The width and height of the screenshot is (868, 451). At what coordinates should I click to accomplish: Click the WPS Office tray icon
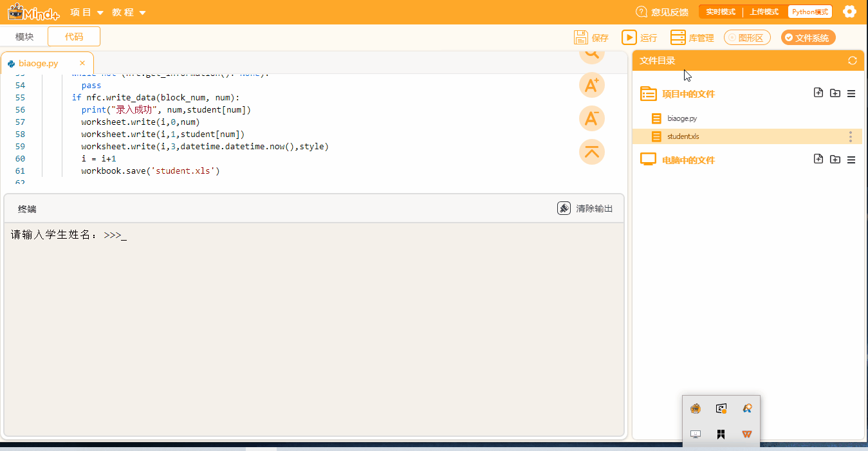[747, 434]
